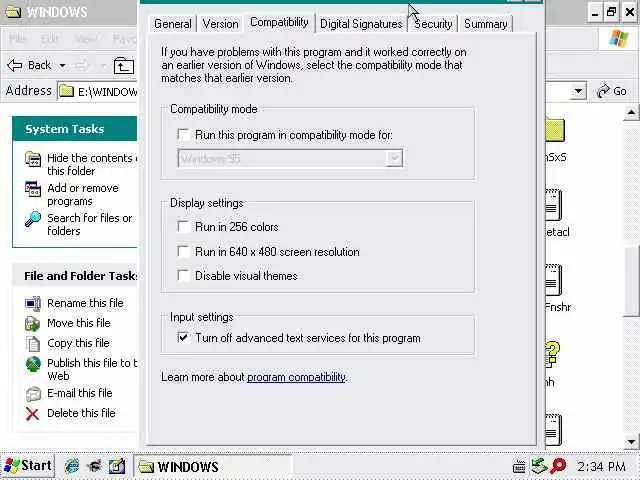
Task: Launch Internet Explorer from Quick Launch
Action: (x=72, y=466)
